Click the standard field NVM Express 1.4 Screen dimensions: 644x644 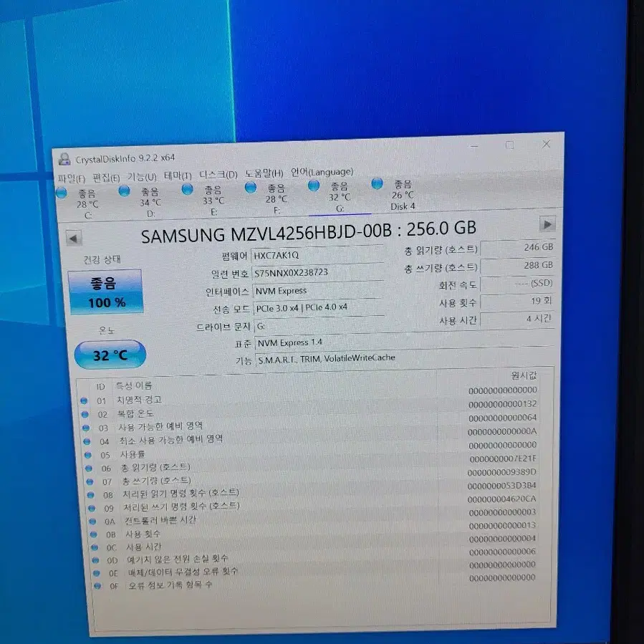pyautogui.click(x=405, y=341)
